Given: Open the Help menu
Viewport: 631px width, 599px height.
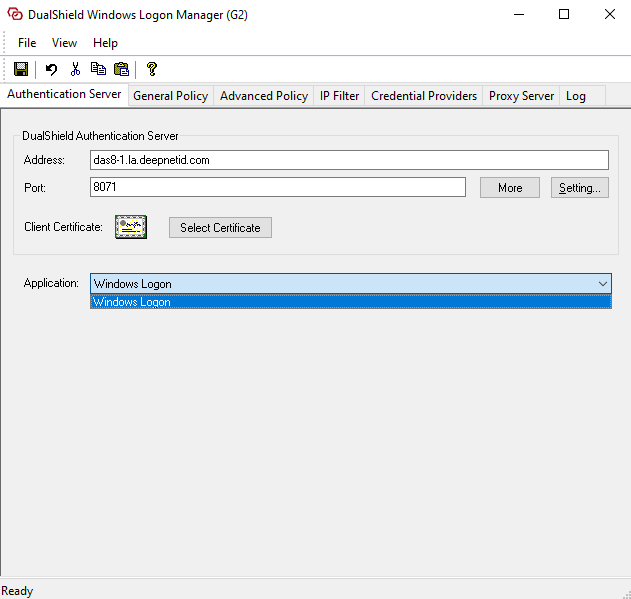Looking at the screenshot, I should click(105, 43).
